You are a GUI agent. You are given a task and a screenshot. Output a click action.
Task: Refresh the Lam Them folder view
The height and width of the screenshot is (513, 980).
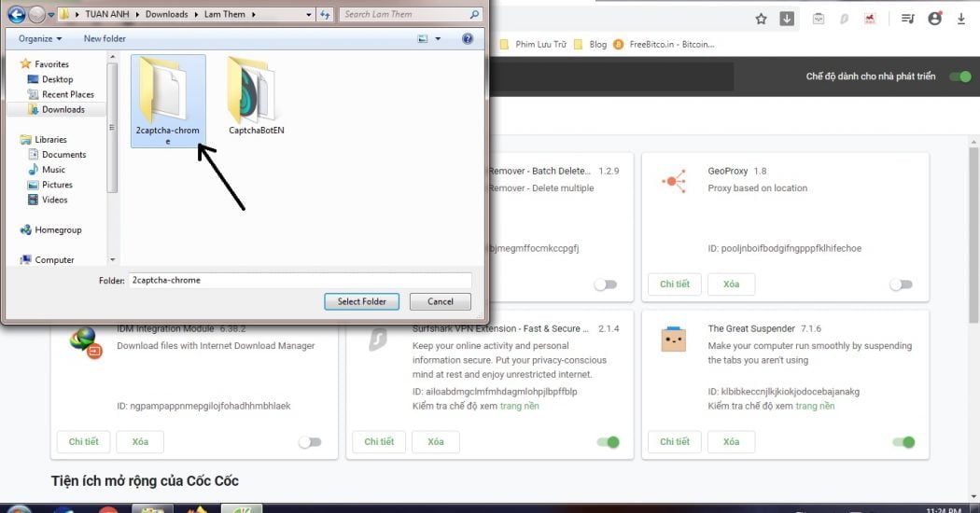(325, 14)
